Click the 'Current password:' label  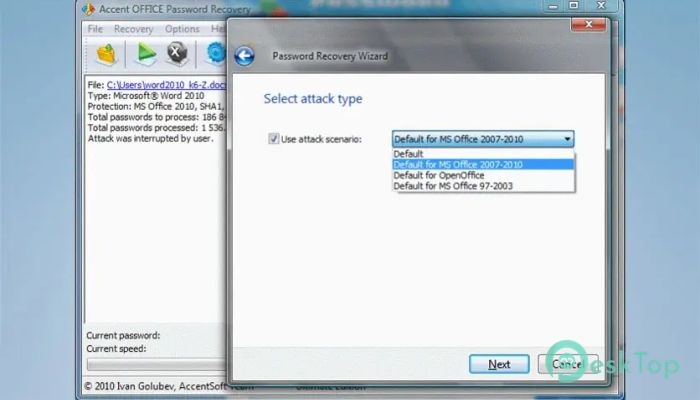[123, 335]
